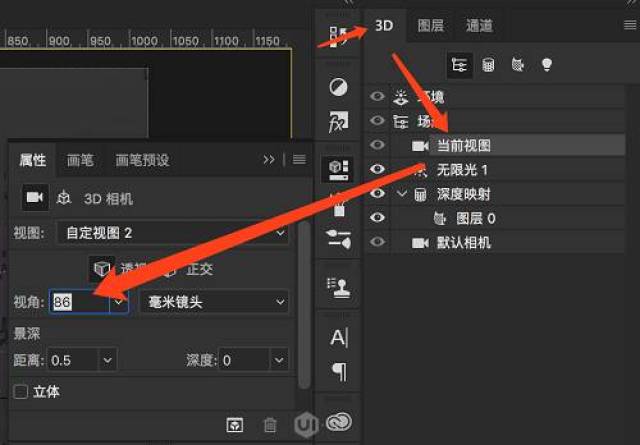The image size is (640, 445).
Task: Select the perspective cube icon
Action: click(101, 269)
